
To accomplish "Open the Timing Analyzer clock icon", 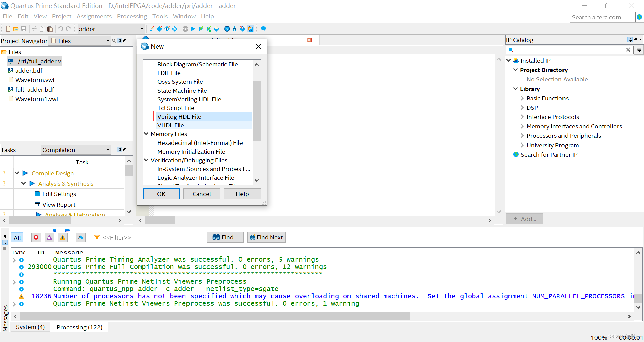I will click(227, 29).
